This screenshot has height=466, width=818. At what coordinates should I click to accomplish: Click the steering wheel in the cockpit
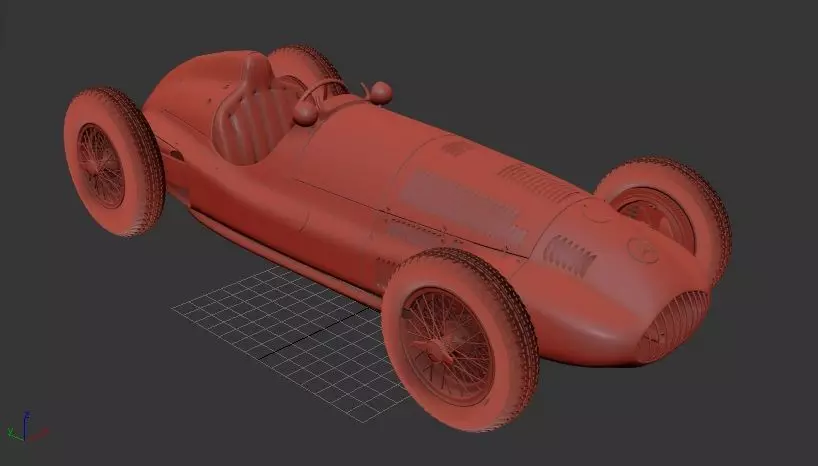click(322, 95)
